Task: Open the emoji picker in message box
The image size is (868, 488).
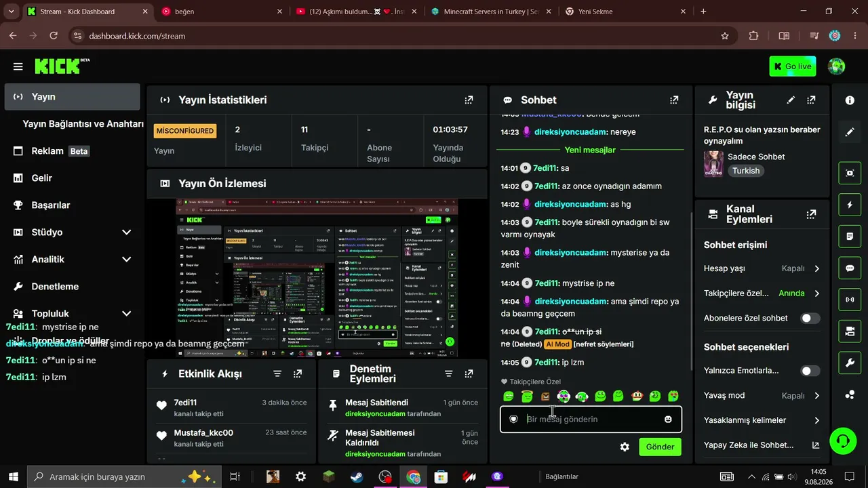Action: pyautogui.click(x=668, y=420)
